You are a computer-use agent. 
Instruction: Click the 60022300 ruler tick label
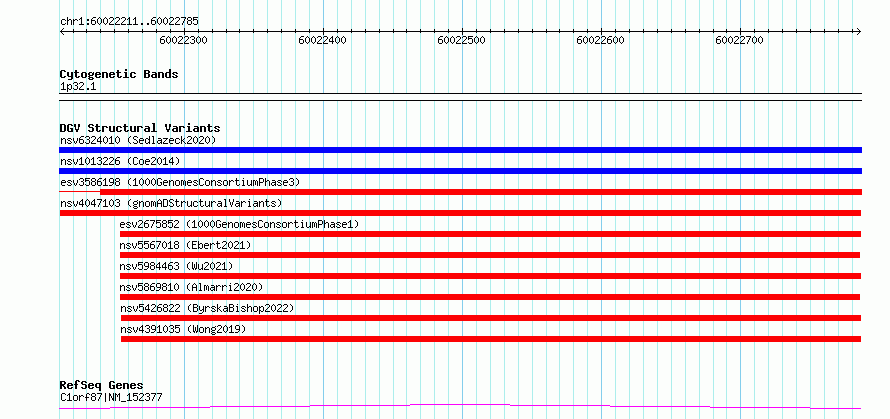[x=183, y=40]
